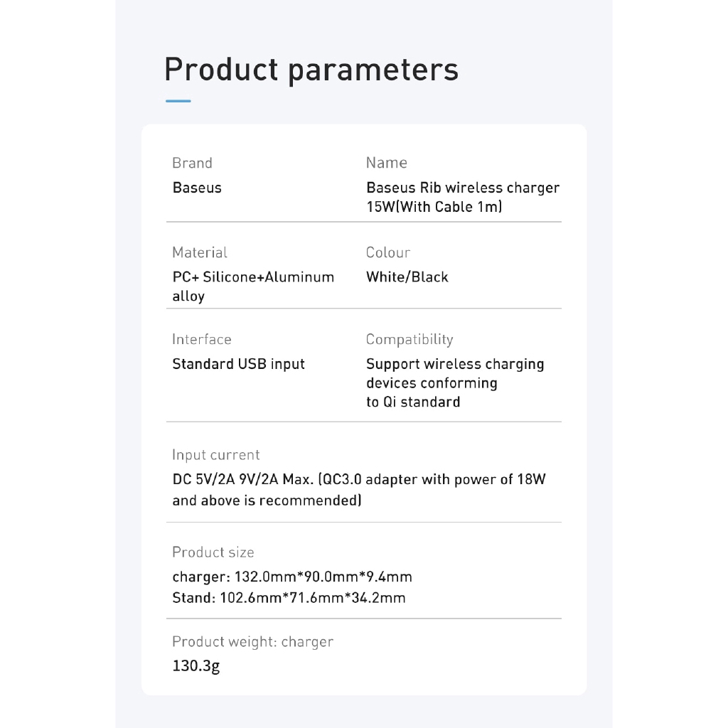This screenshot has width=728, height=728.
Task: Click the "Baseus Rib wireless charger" name text
Action: 462,188
